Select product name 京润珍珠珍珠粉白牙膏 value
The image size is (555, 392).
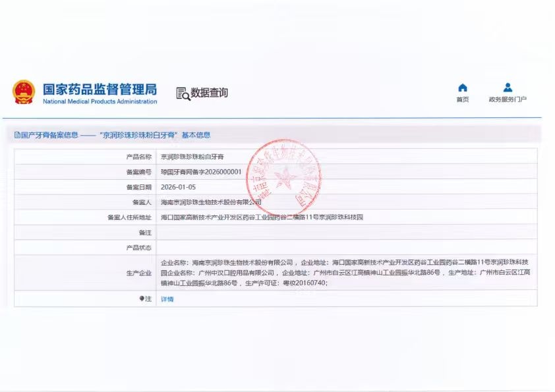pyautogui.click(x=192, y=157)
